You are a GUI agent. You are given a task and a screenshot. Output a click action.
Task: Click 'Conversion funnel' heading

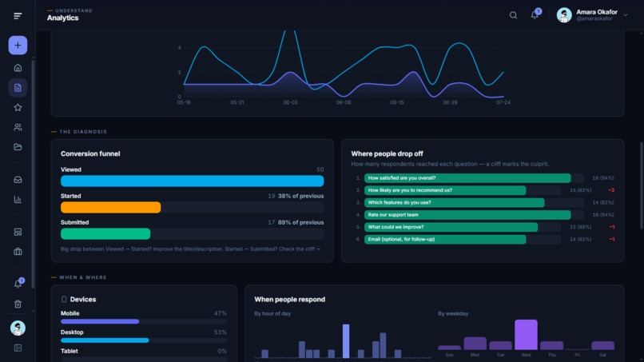(90, 153)
